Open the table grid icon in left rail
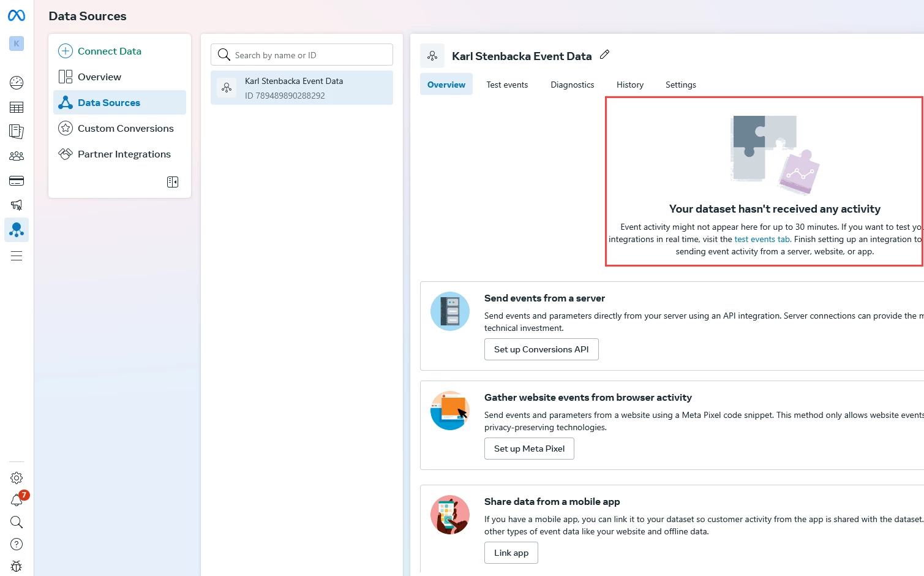The height and width of the screenshot is (576, 924). point(17,108)
